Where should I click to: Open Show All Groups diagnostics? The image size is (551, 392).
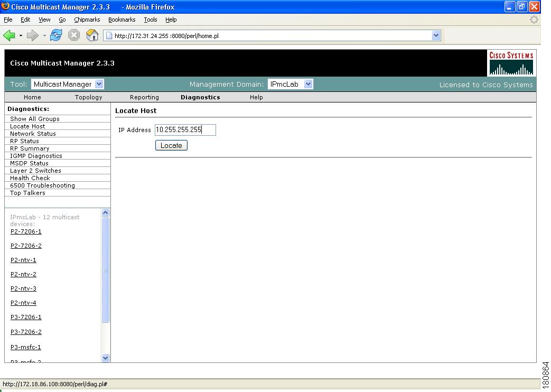click(58, 119)
